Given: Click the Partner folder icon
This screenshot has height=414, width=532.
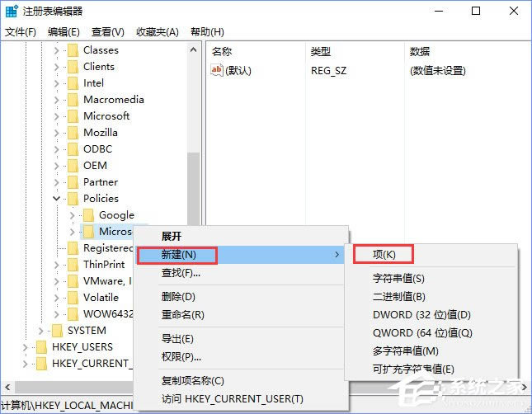Looking at the screenshot, I should pyautogui.click(x=73, y=182).
